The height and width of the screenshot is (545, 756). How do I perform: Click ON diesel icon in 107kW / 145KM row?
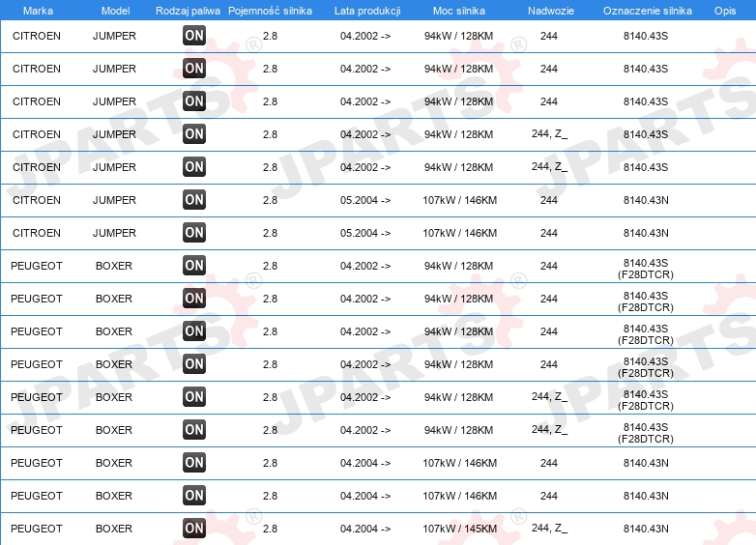click(x=194, y=529)
